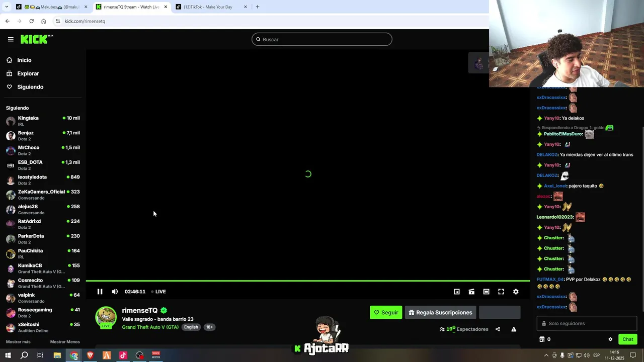Screen dimensions: 644x362
Task: Open valpink channel
Action: (43, 298)
